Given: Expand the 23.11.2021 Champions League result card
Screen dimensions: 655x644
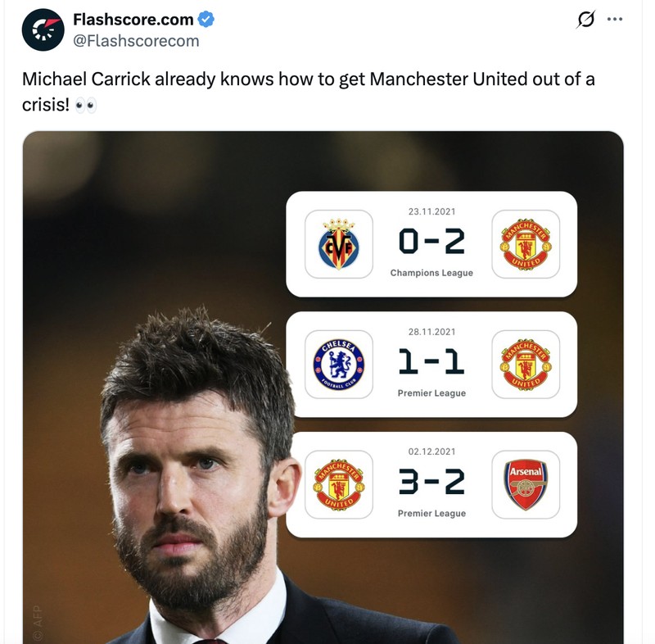Looking at the screenshot, I should coord(431,243).
